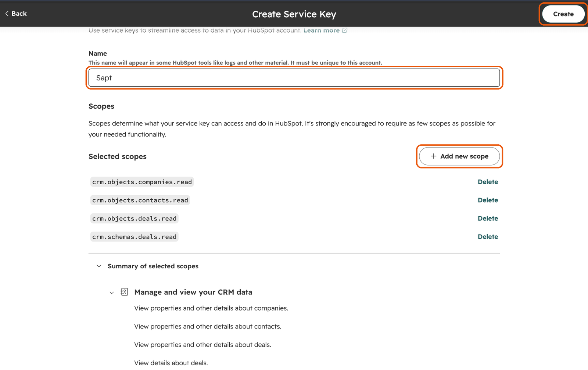Delete the crm.objects.deals.read scope
Viewport: 588px width, 370px height.
coord(488,219)
